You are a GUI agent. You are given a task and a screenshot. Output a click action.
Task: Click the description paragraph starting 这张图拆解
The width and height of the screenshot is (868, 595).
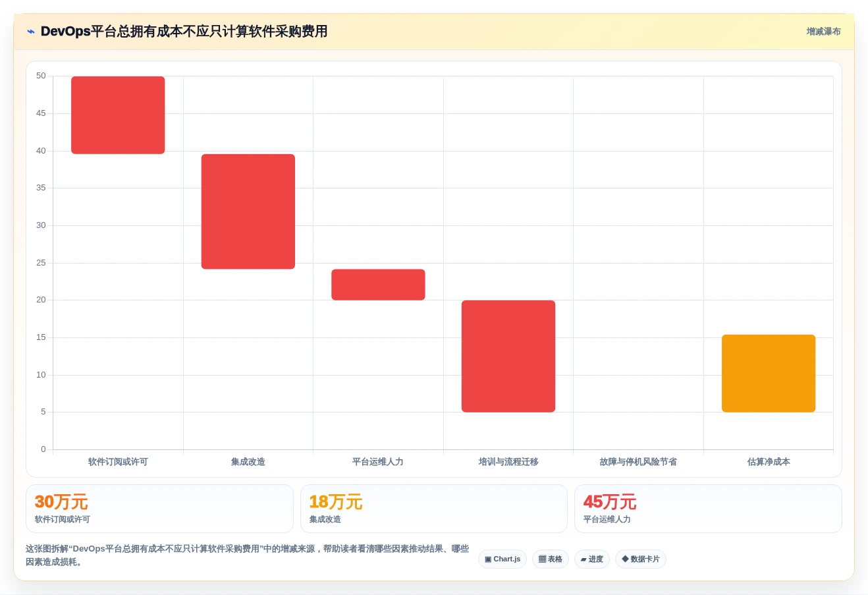click(248, 555)
